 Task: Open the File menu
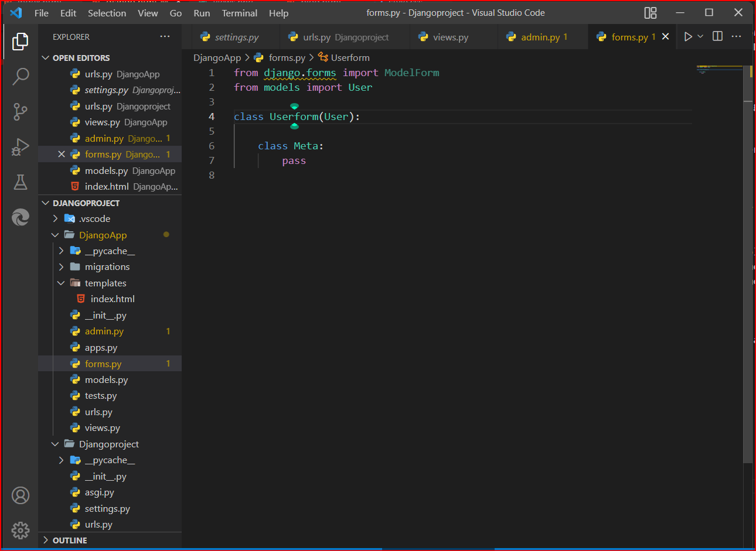(x=42, y=13)
